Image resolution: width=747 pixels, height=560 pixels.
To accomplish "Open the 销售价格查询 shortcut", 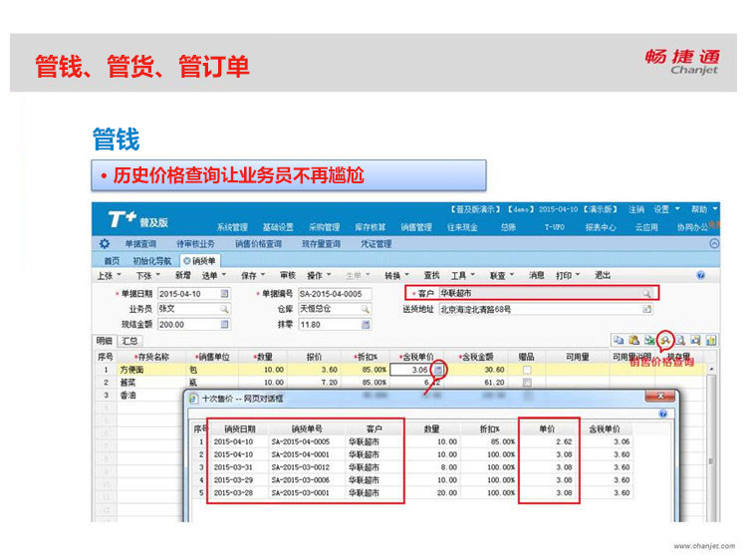I will pyautogui.click(x=258, y=243).
